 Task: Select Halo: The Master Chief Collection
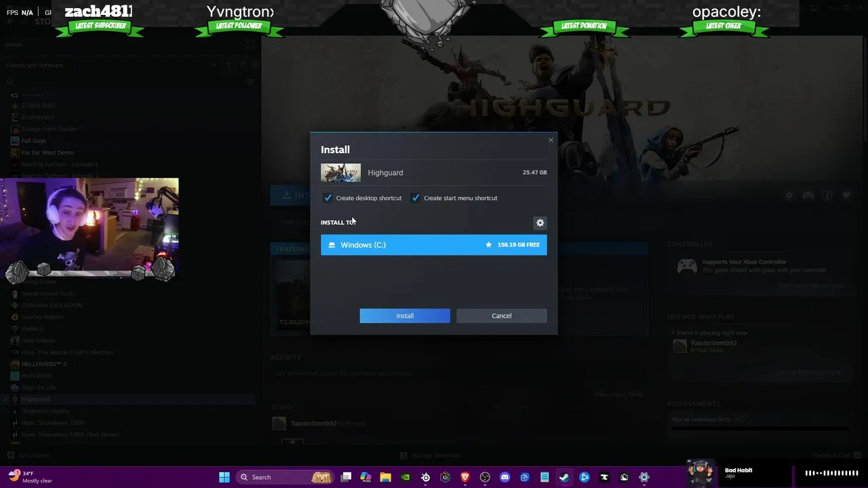(67, 352)
